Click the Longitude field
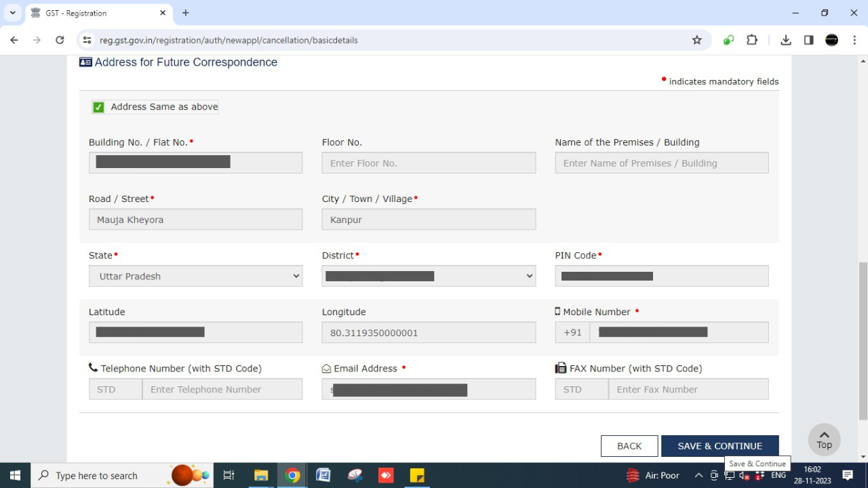868x488 pixels. (429, 332)
